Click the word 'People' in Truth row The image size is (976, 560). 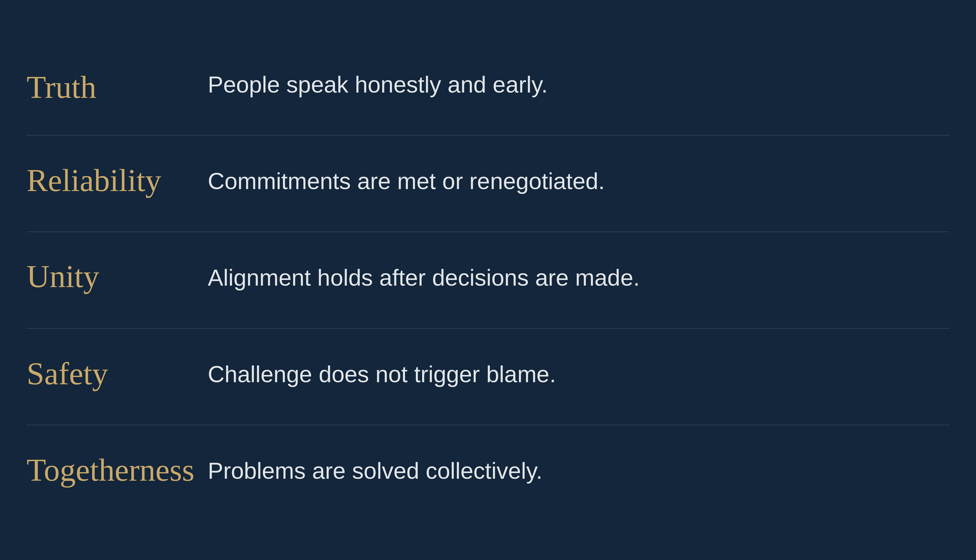pos(244,85)
